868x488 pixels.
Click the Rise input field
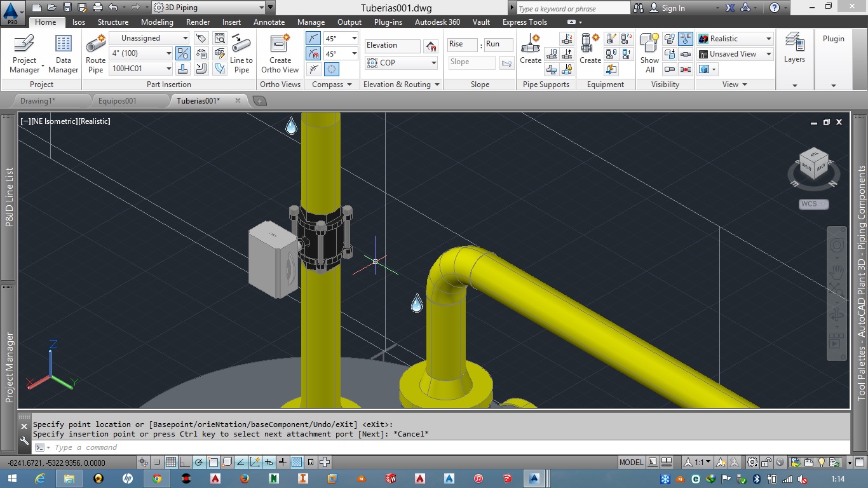tap(462, 44)
